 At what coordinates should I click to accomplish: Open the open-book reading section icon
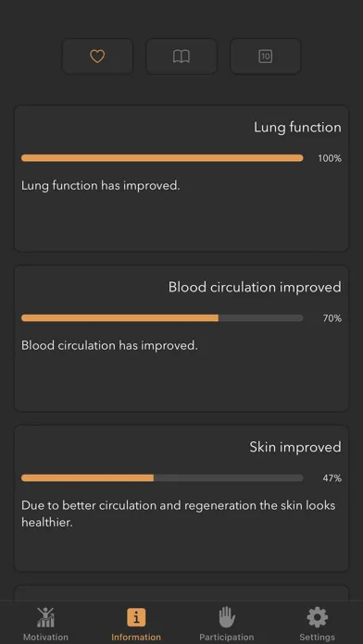tap(181, 56)
